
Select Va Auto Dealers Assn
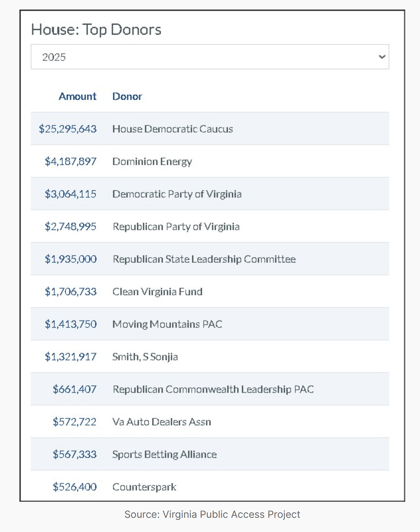click(x=162, y=422)
